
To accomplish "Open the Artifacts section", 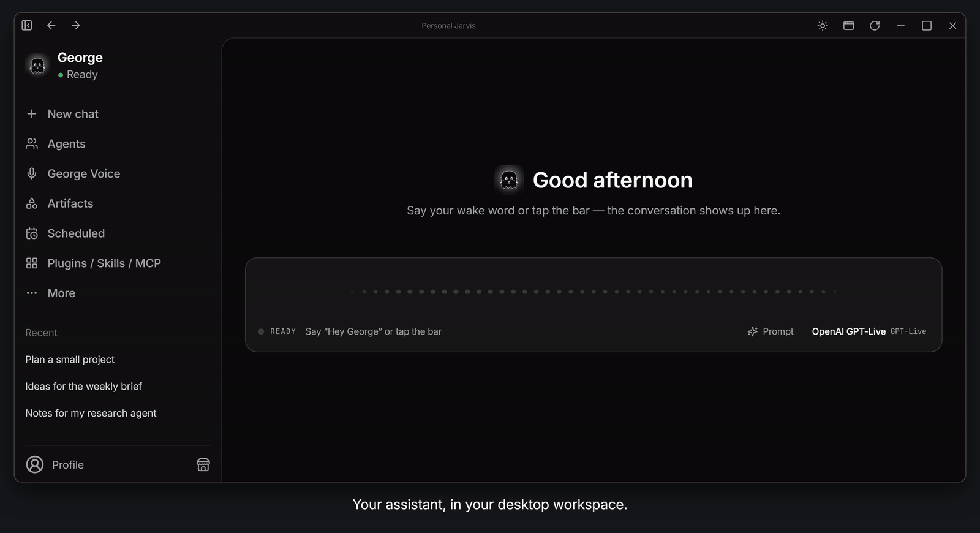I will coord(59,203).
